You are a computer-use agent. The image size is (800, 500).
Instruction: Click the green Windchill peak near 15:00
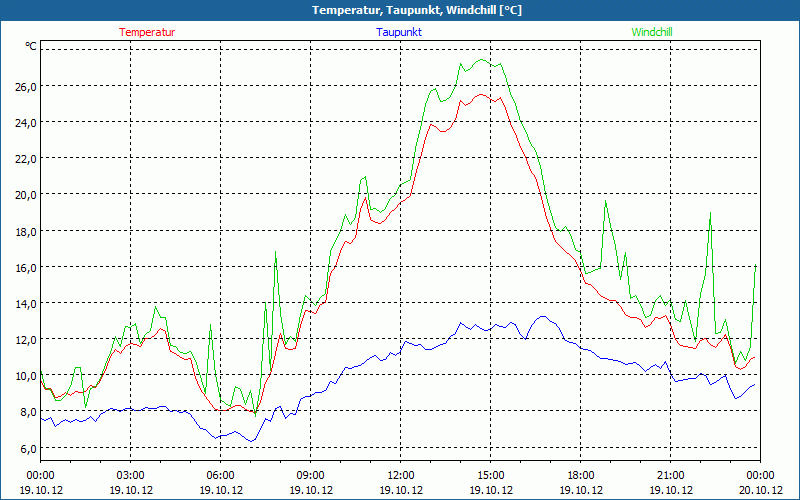pos(482,60)
